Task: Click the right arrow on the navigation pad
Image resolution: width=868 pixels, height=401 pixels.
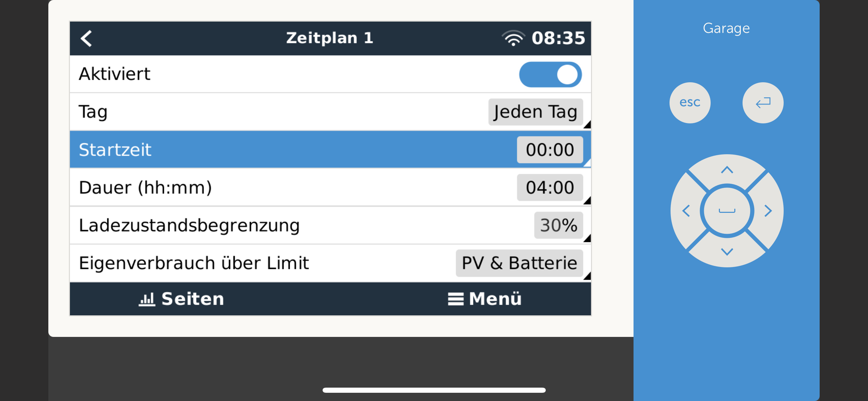Action: (768, 211)
